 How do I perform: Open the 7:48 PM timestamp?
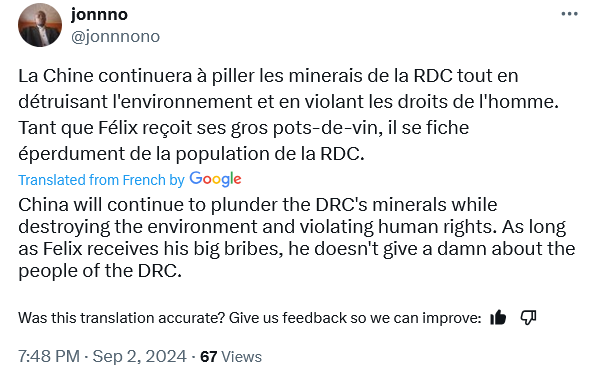click(x=49, y=357)
